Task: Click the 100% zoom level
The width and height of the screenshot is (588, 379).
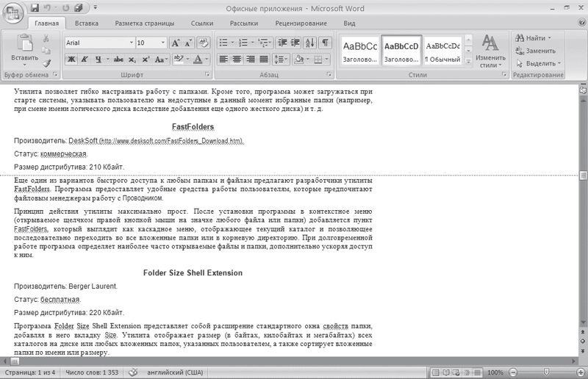Action: click(x=495, y=372)
